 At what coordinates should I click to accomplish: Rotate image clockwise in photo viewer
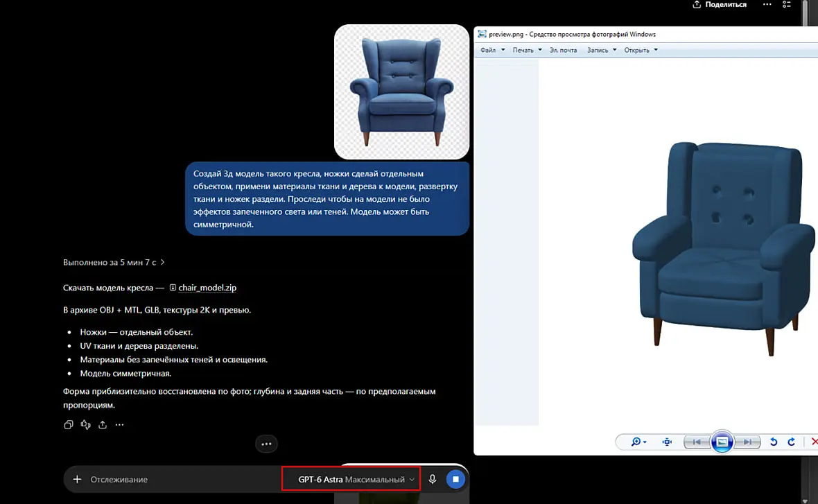pos(792,442)
